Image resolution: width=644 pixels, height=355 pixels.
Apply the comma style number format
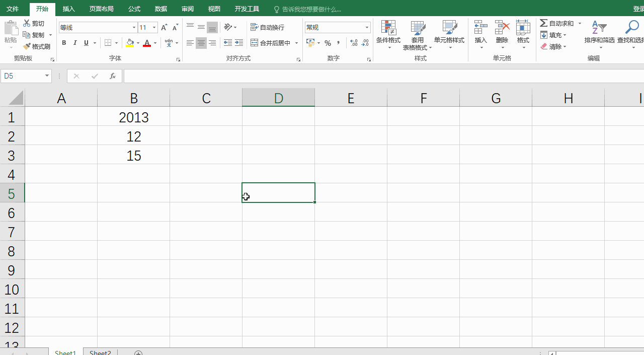click(x=339, y=43)
